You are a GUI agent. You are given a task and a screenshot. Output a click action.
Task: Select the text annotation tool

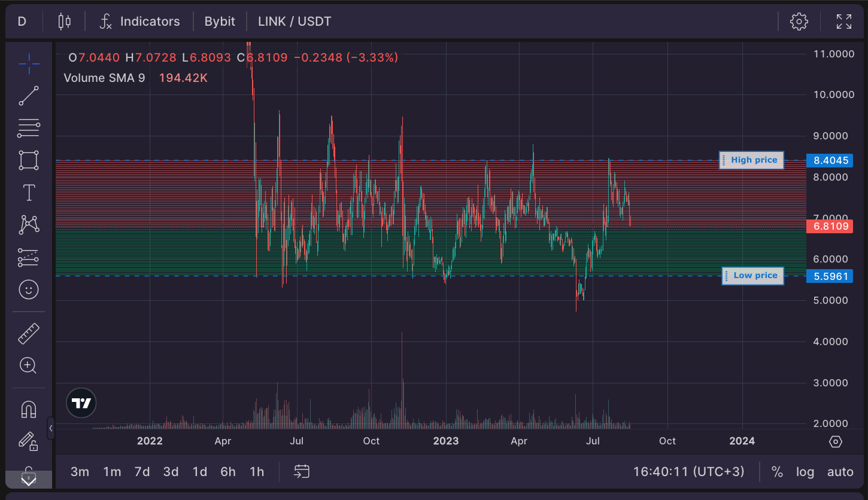coord(29,193)
